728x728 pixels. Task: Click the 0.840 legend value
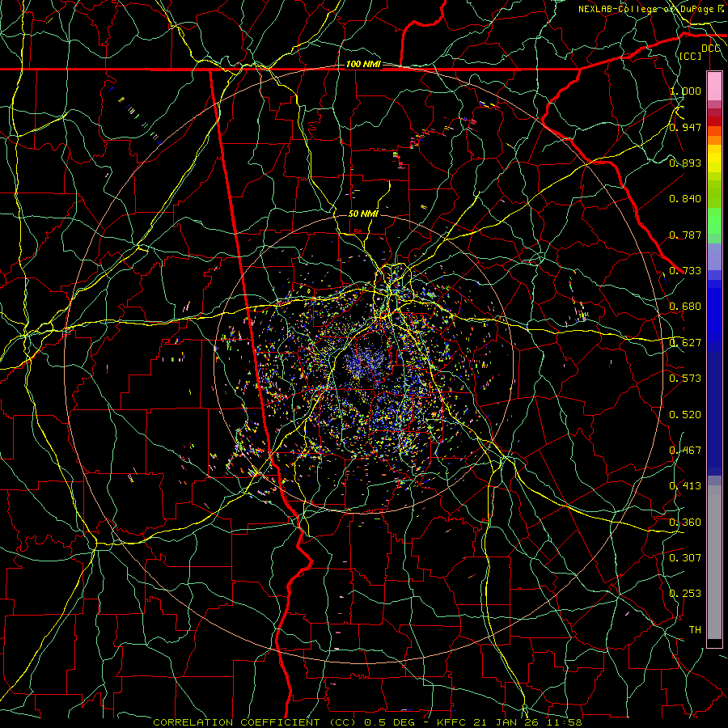685,199
